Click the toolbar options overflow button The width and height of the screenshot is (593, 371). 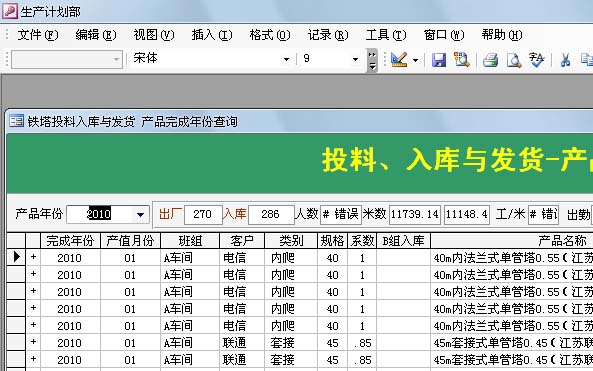coord(372,61)
